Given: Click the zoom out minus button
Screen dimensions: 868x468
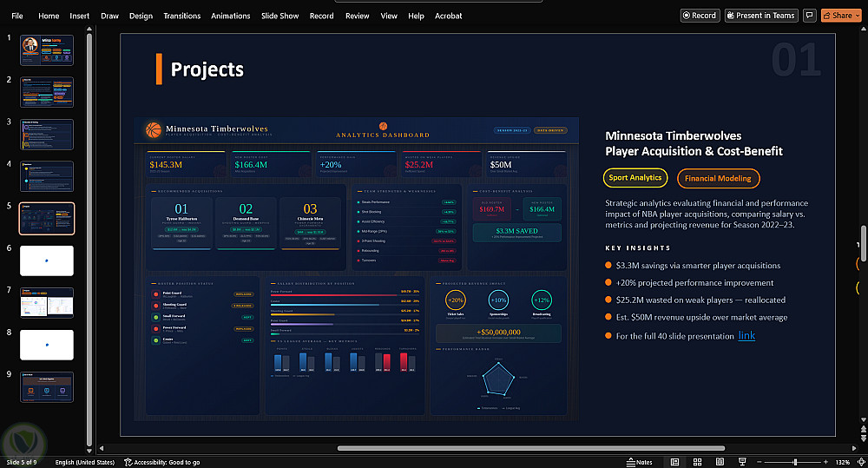Looking at the screenshot, I should pos(759,462).
